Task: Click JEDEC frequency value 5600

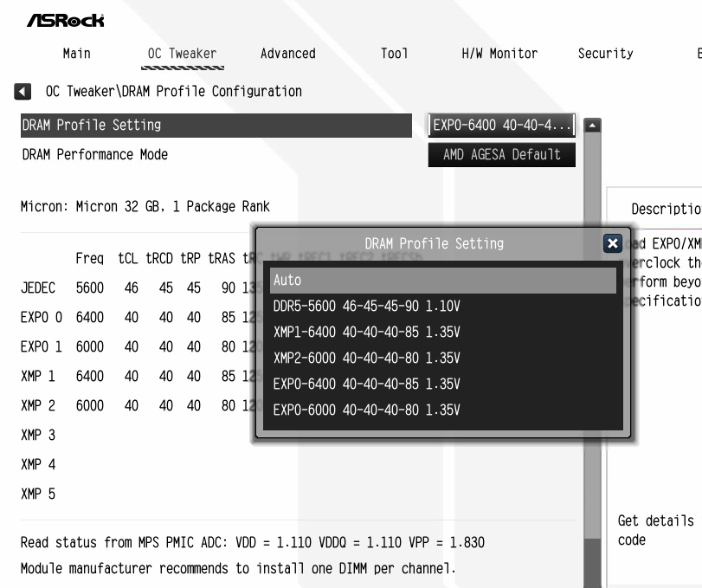Action: click(x=89, y=288)
